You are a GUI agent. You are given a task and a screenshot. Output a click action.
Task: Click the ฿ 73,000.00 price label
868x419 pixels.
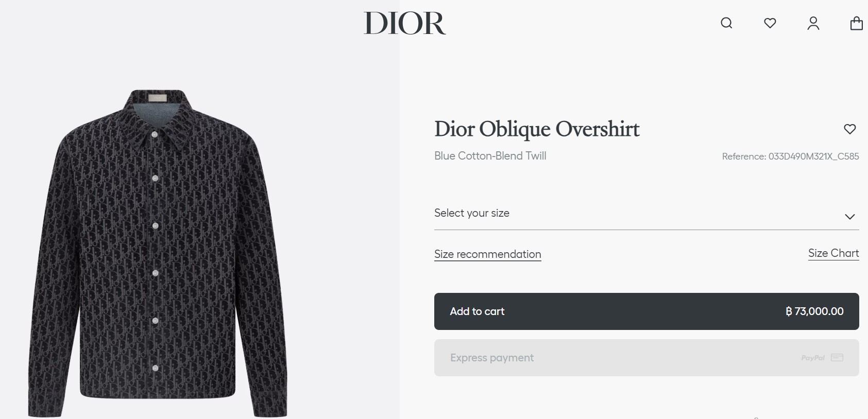[x=814, y=311]
